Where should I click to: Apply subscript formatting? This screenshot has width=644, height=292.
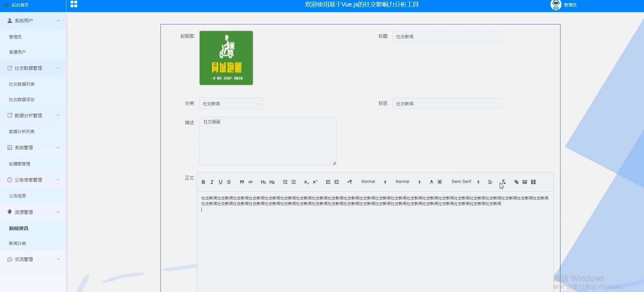(x=306, y=182)
